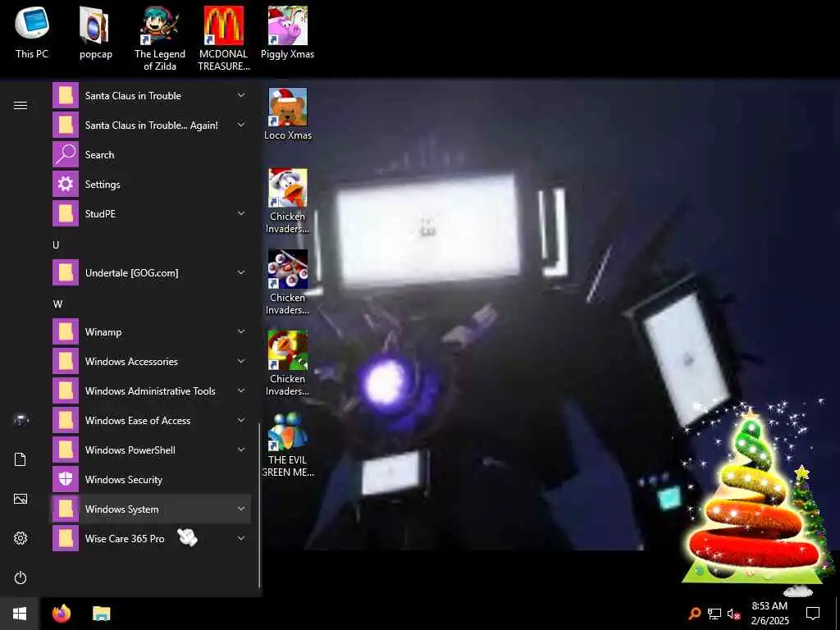This screenshot has width=840, height=630.
Task: Launch The Legend of Zilda shortcut
Action: (160, 39)
